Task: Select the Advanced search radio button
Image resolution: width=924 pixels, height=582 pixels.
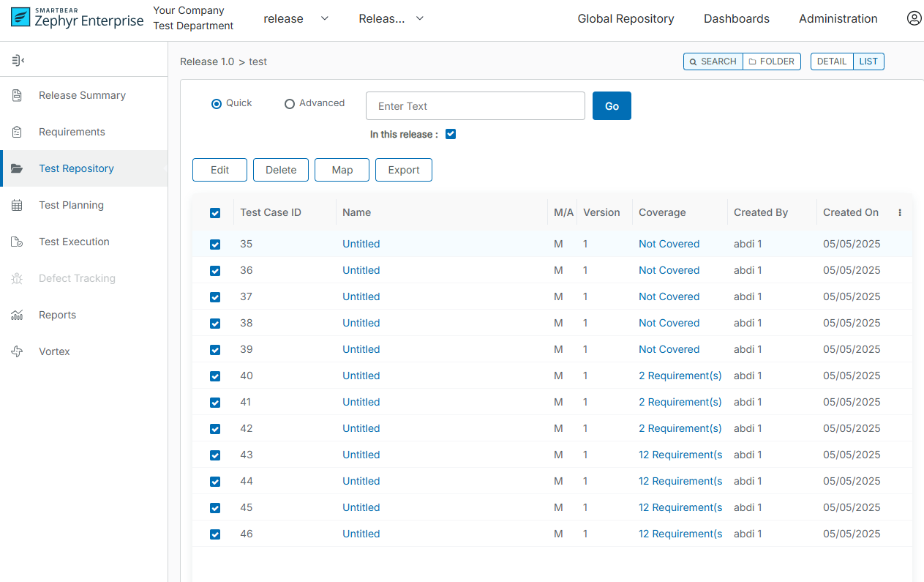Action: coord(290,104)
